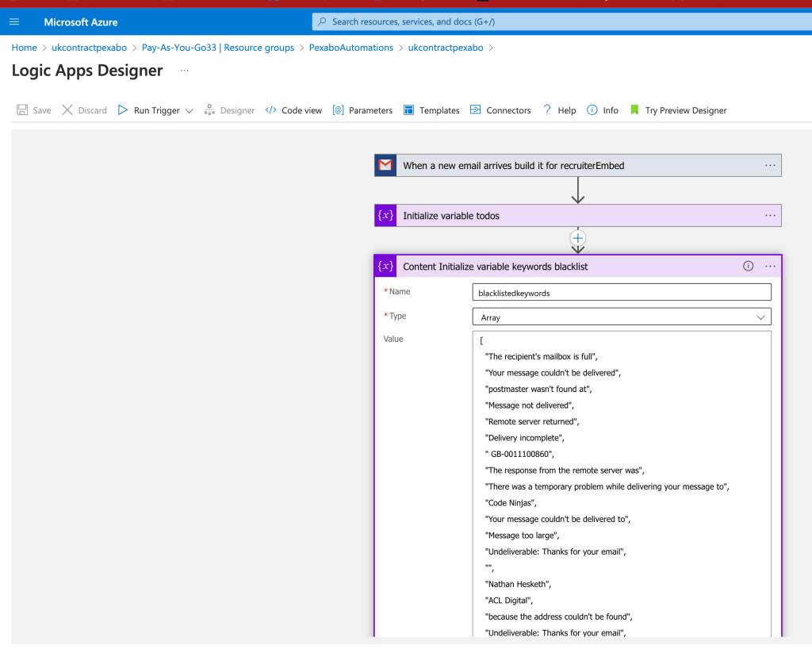Click the Info circle icon in toolbar
This screenshot has height=649, width=812.
pyautogui.click(x=592, y=109)
